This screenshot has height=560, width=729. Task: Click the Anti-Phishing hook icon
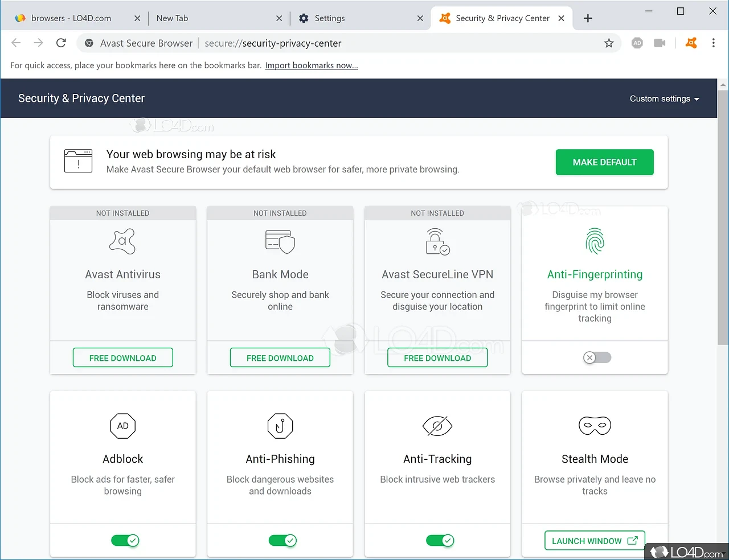[x=280, y=426]
